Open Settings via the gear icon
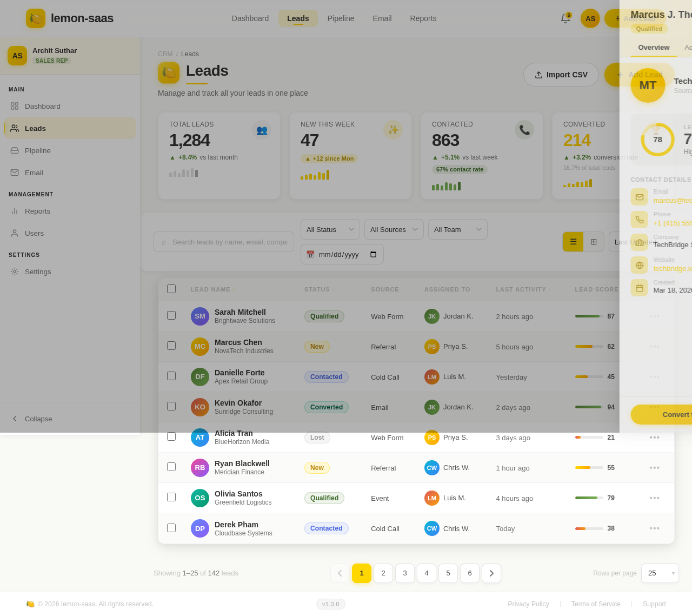Screen dimensions: 692x616 pyautogui.click(x=14, y=271)
